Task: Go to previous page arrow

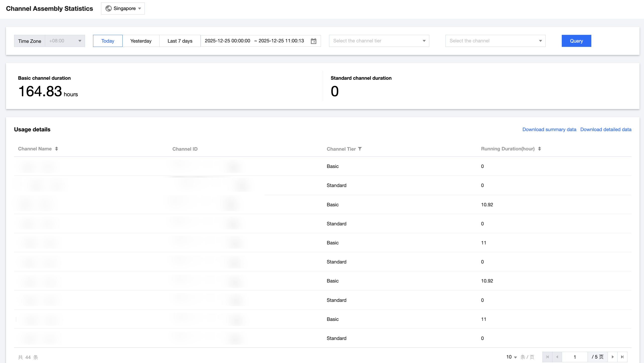Action: click(557, 357)
